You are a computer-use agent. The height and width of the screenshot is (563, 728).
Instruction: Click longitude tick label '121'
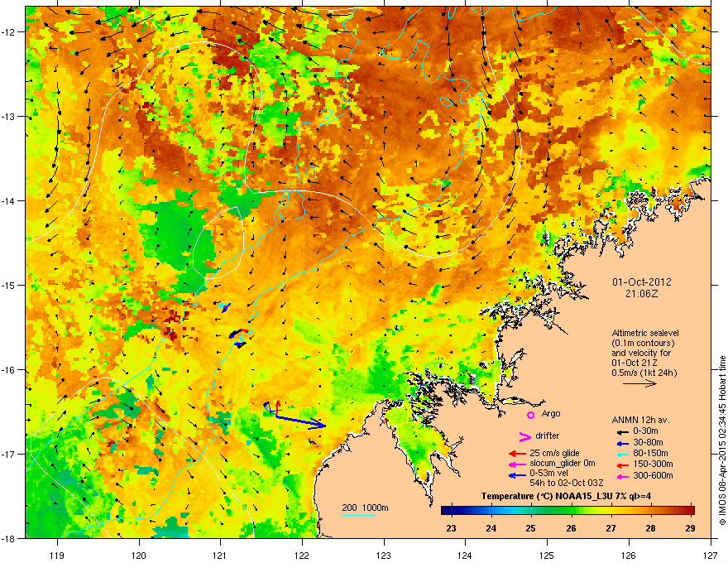220,555
